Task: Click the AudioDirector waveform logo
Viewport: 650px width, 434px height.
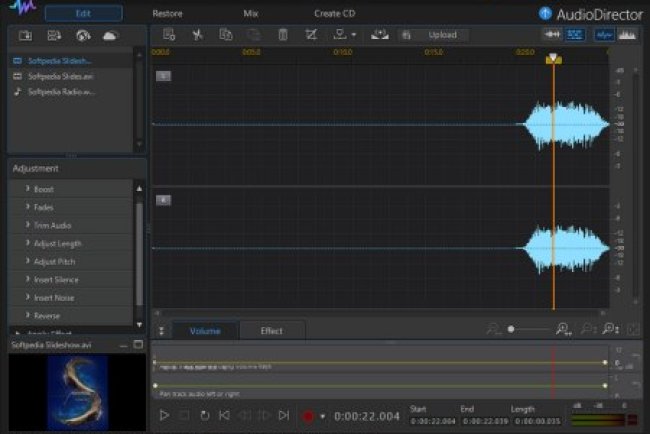Action: click(23, 7)
